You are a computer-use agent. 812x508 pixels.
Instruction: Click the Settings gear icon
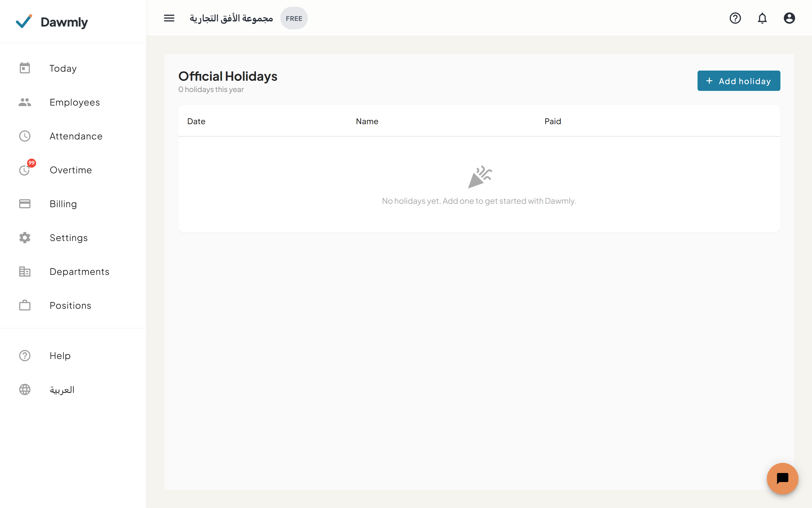(25, 238)
